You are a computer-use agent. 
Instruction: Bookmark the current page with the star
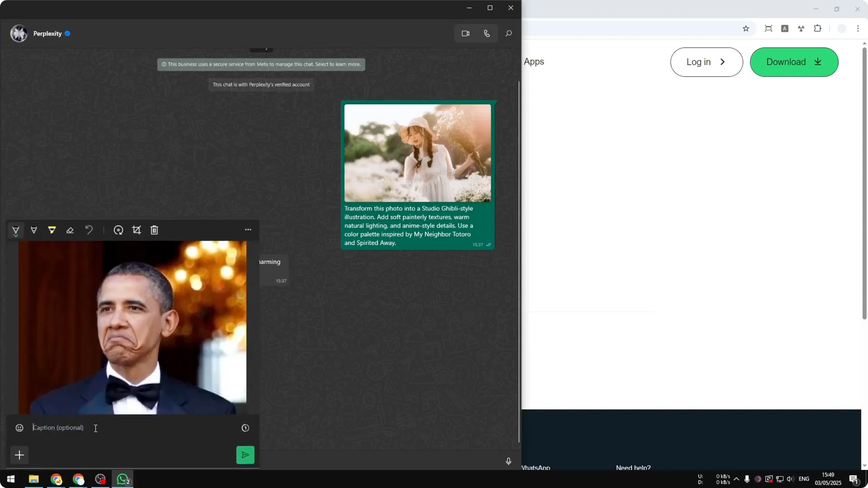coord(746,28)
